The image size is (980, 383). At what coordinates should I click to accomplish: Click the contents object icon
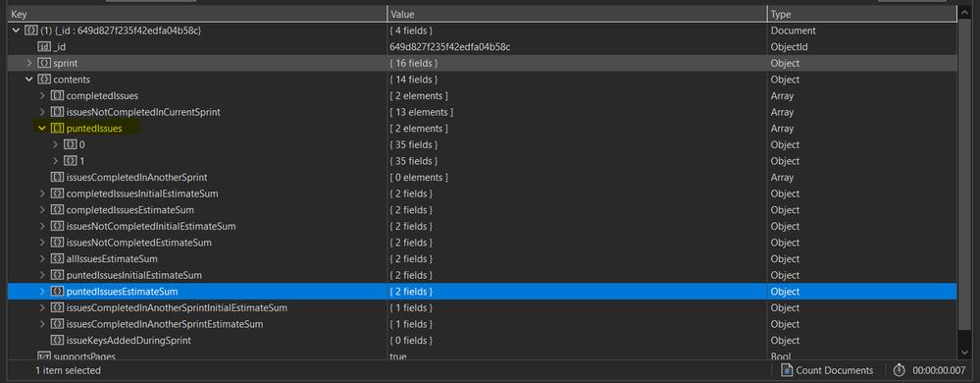(44, 80)
